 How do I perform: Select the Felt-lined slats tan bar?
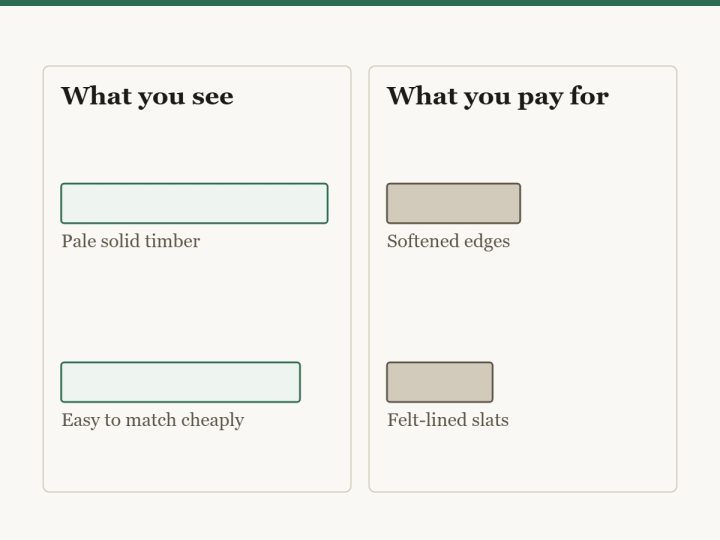[x=440, y=382]
